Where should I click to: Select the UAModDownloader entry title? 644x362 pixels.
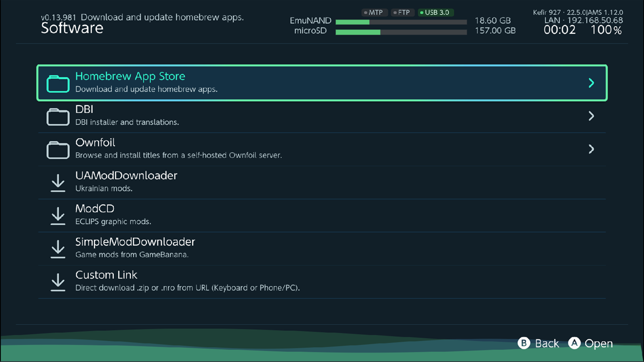126,176
